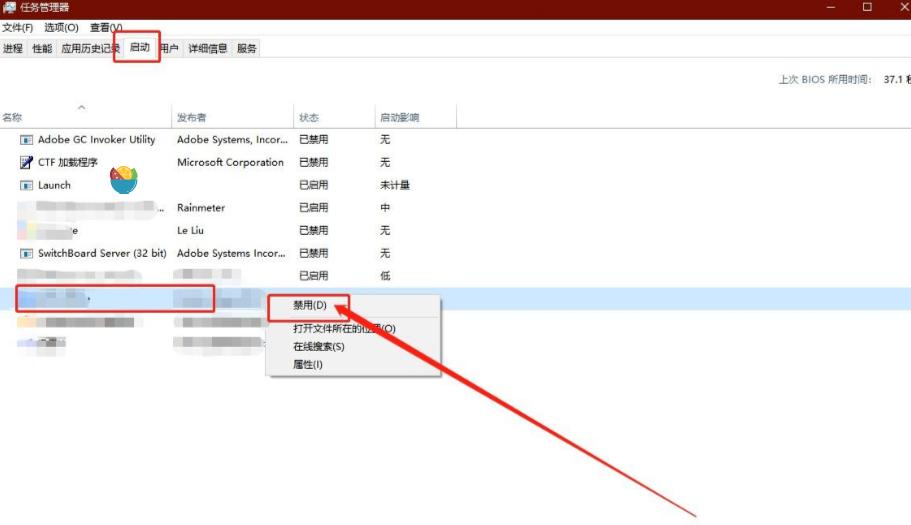Image resolution: width=911 pixels, height=525 pixels.
Task: Click 已启用 status in the Rainmeter row
Action: click(x=314, y=208)
